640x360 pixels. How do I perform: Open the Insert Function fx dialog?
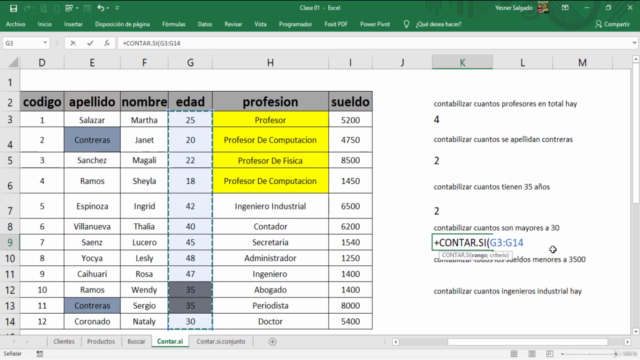(107, 43)
